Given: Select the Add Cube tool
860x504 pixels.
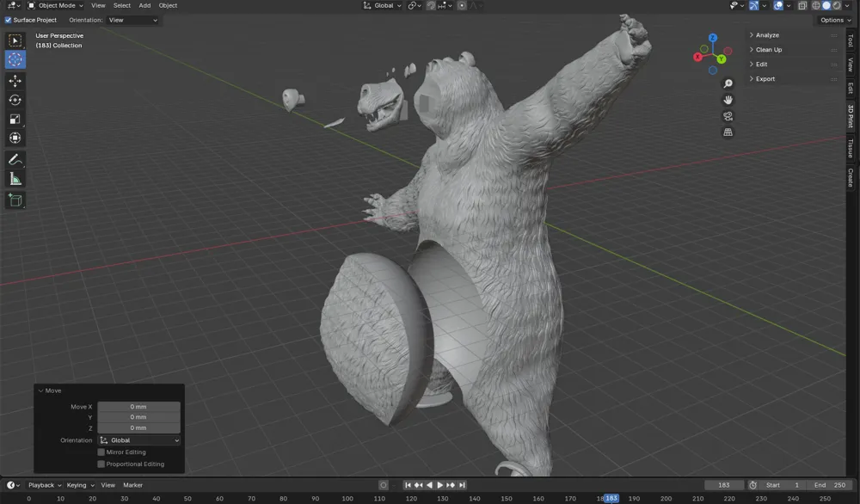Looking at the screenshot, I should 14,200.
